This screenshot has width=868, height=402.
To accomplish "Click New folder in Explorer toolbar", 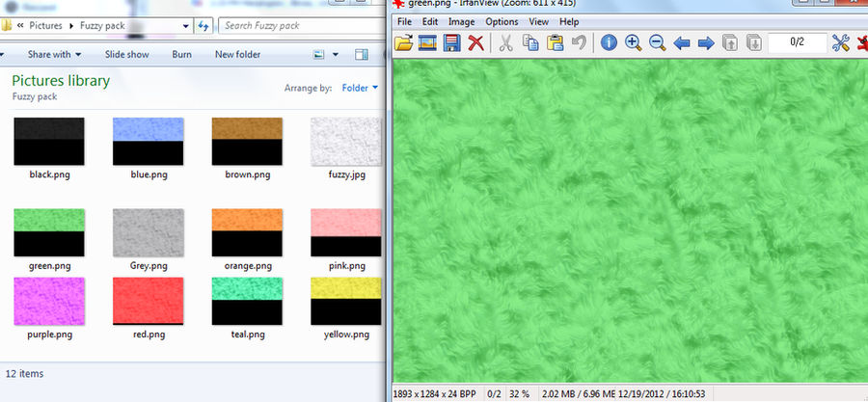I will [237, 54].
